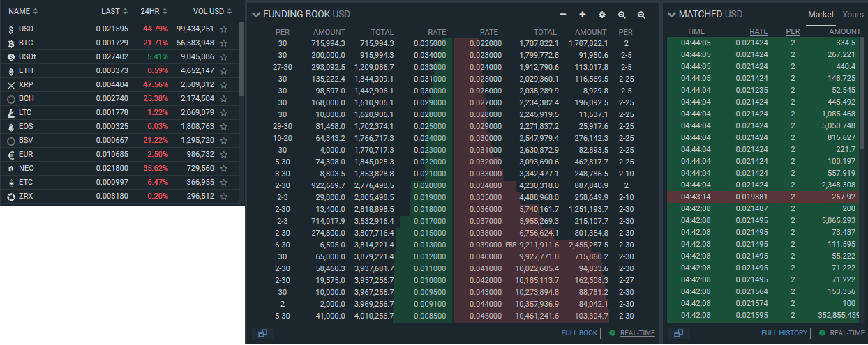This screenshot has height=345, width=868.
Task: Zoom in the funding book depth bars
Action: point(641,15)
